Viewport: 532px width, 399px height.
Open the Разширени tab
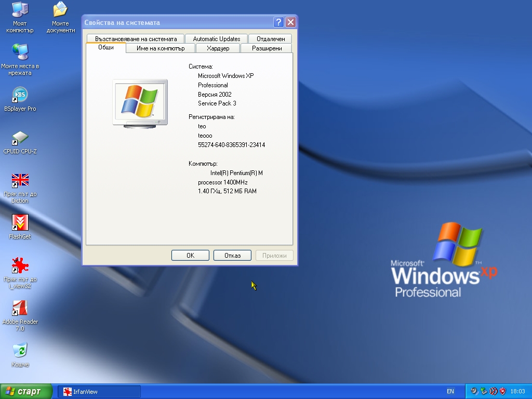tap(267, 48)
